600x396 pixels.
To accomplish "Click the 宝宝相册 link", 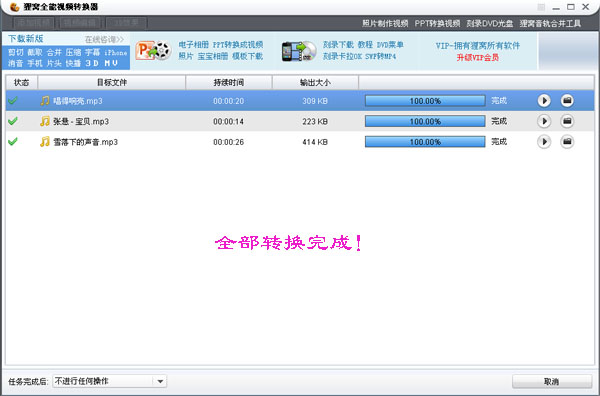I will point(213,56).
